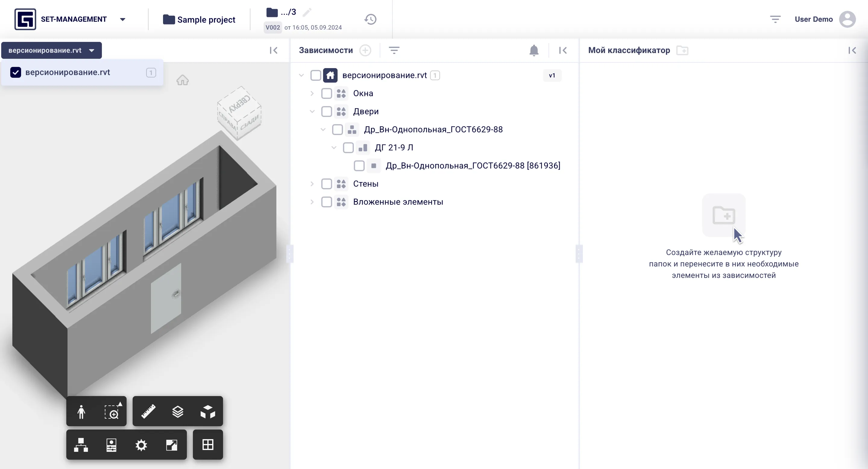The height and width of the screenshot is (469, 868).
Task: Open version history clock icon
Action: 370,19
